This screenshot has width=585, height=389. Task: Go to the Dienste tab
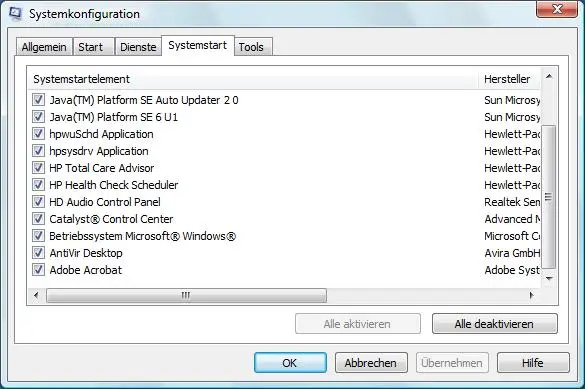(138, 47)
